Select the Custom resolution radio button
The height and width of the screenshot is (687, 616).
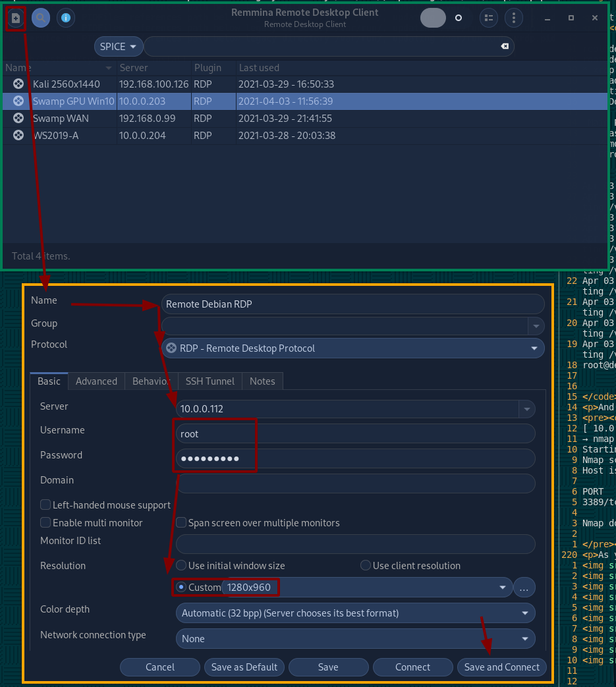click(x=181, y=587)
